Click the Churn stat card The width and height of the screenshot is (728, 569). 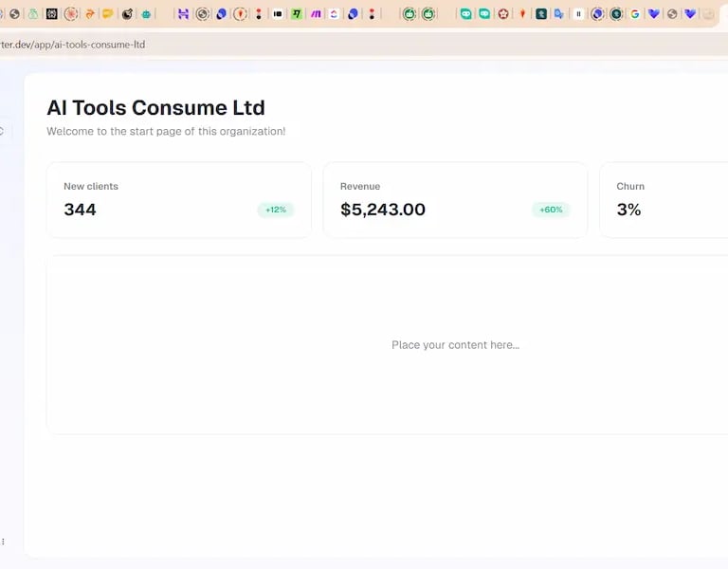point(664,199)
